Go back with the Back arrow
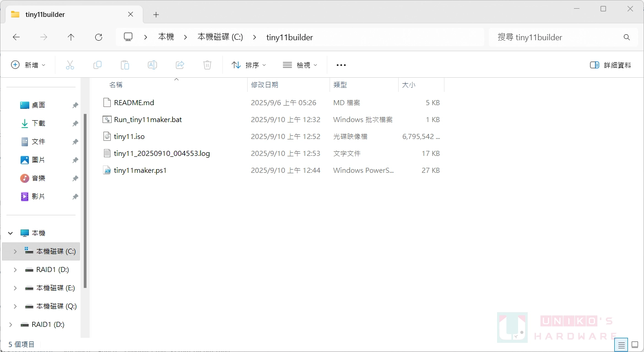The width and height of the screenshot is (644, 352). point(16,37)
